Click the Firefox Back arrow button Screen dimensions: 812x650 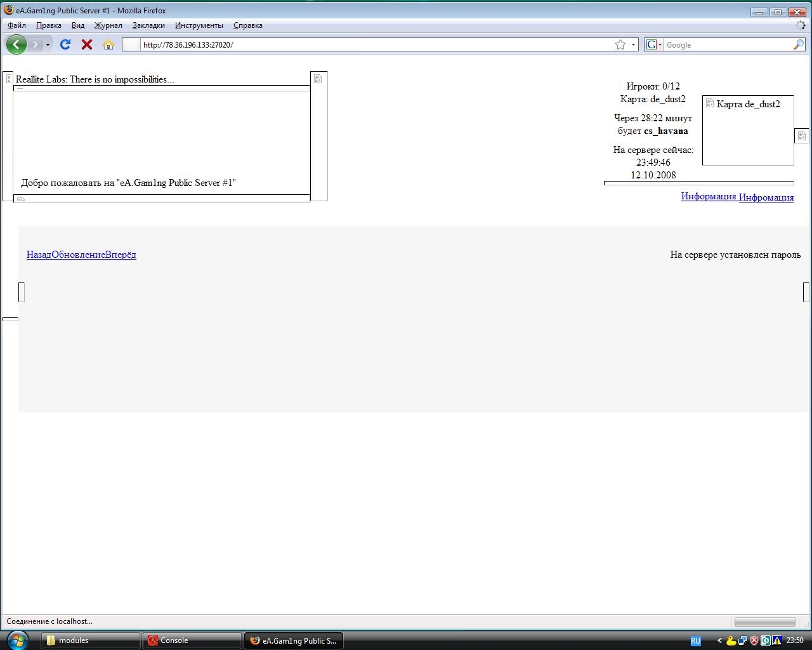(16, 44)
